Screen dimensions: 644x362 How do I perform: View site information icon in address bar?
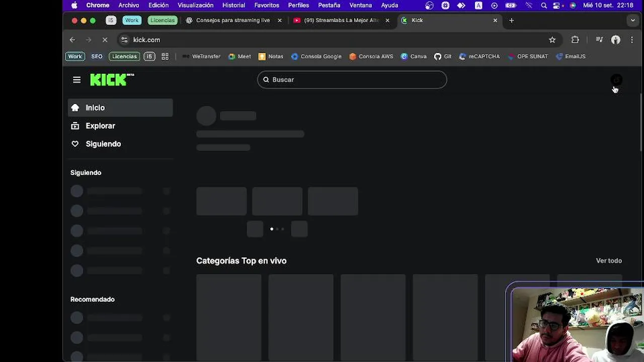pos(124,40)
